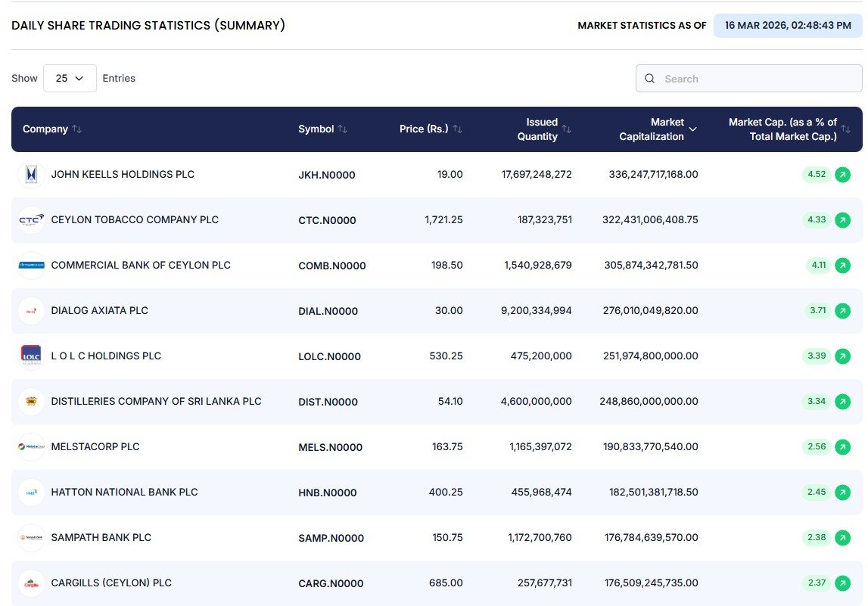Click the green arrow icon beside JKH.N0000

pos(843,174)
